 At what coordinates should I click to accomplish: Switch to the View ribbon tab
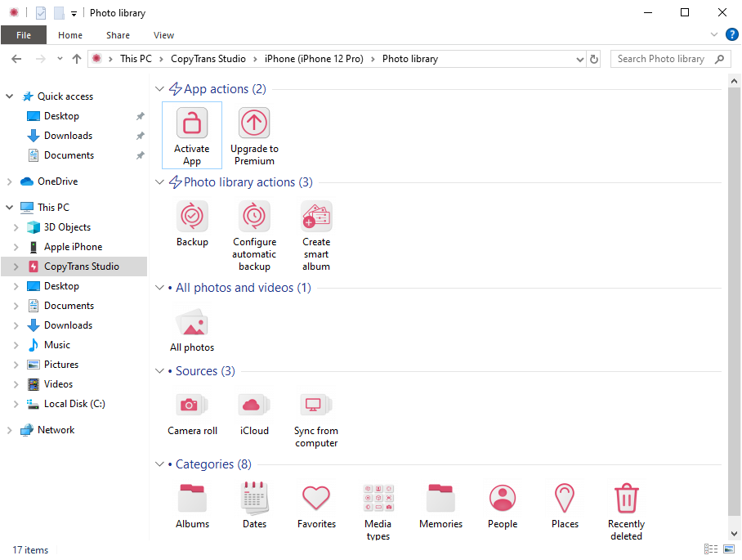pyautogui.click(x=163, y=35)
